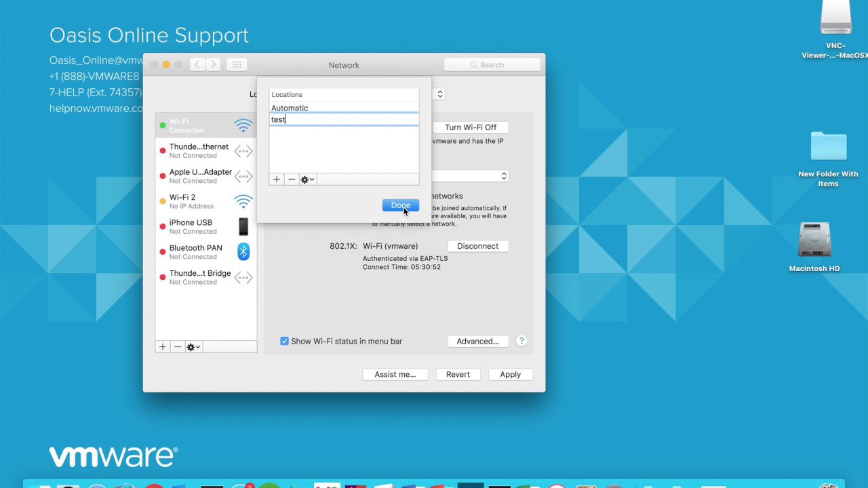Select New Folder With Items on desktop
The height and width of the screenshot is (488, 868).
click(829, 146)
